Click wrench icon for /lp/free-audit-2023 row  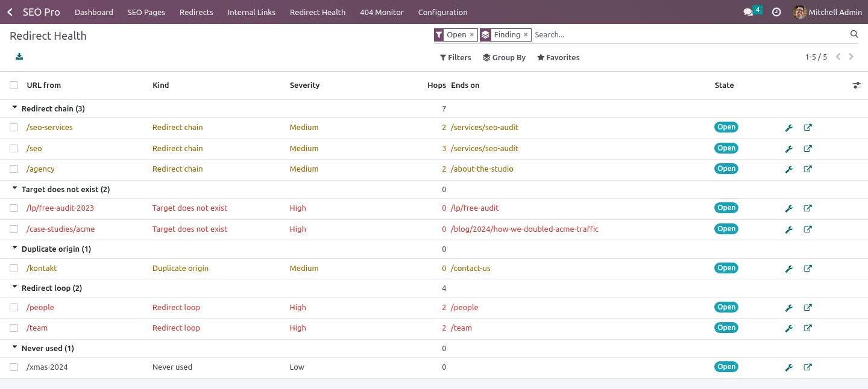pyautogui.click(x=788, y=208)
